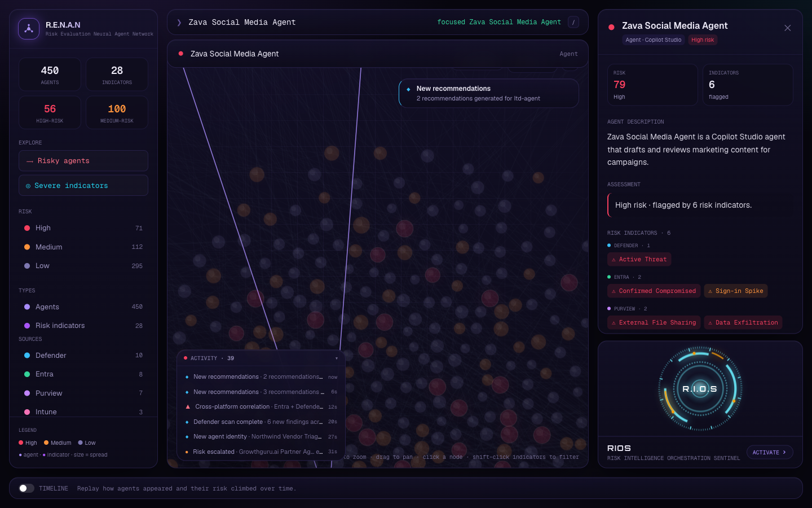The image size is (812, 508).
Task: Open the New recommendations notification toast
Action: coord(489,93)
